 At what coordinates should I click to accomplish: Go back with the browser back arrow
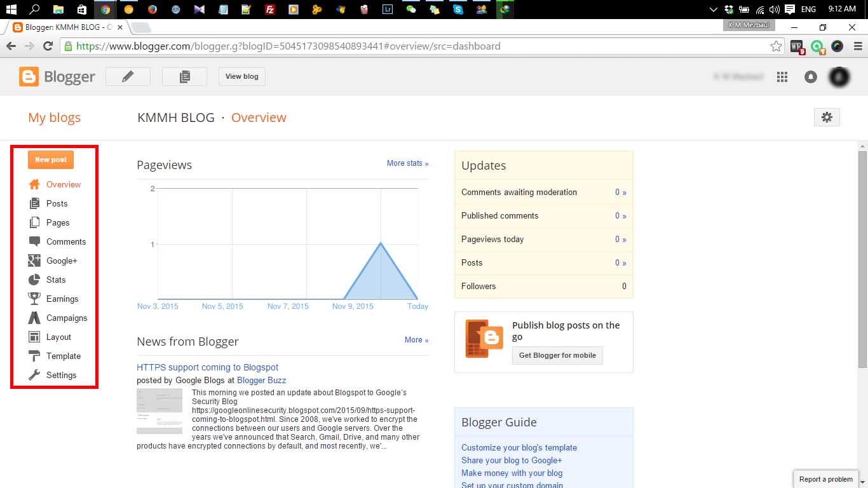click(11, 46)
